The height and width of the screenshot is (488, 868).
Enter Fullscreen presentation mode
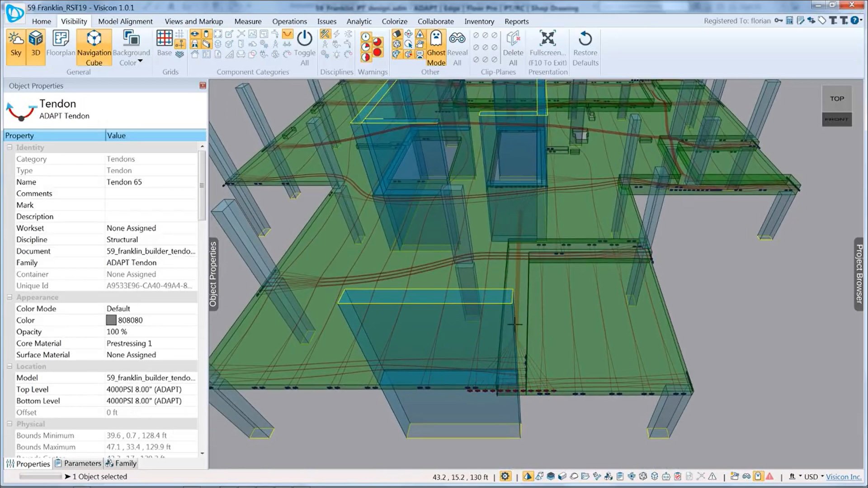547,47
